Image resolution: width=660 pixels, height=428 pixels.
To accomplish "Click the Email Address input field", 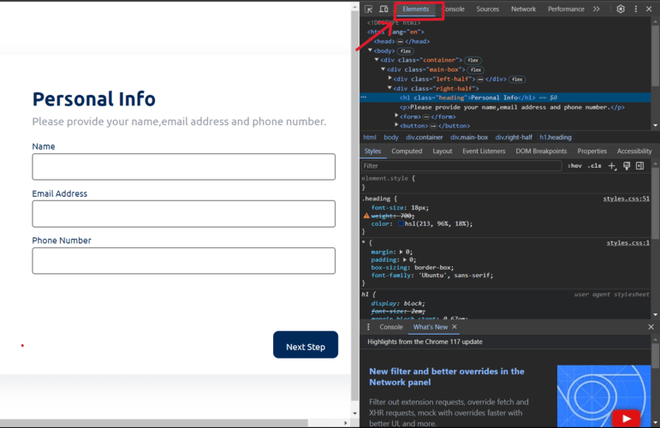I will coord(184,214).
